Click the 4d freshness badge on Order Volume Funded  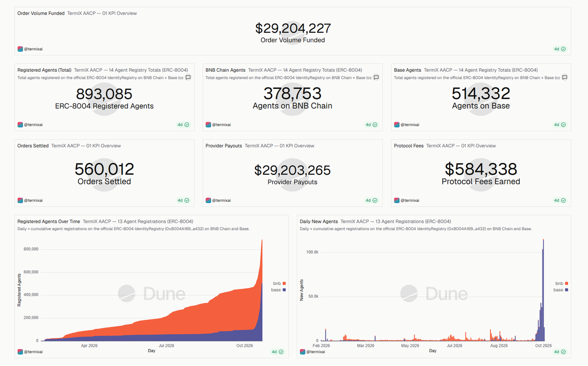point(560,49)
